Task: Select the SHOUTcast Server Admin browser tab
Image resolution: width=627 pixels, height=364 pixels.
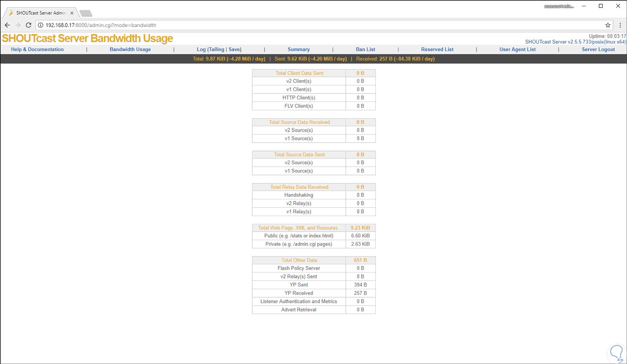Action: tap(41, 13)
